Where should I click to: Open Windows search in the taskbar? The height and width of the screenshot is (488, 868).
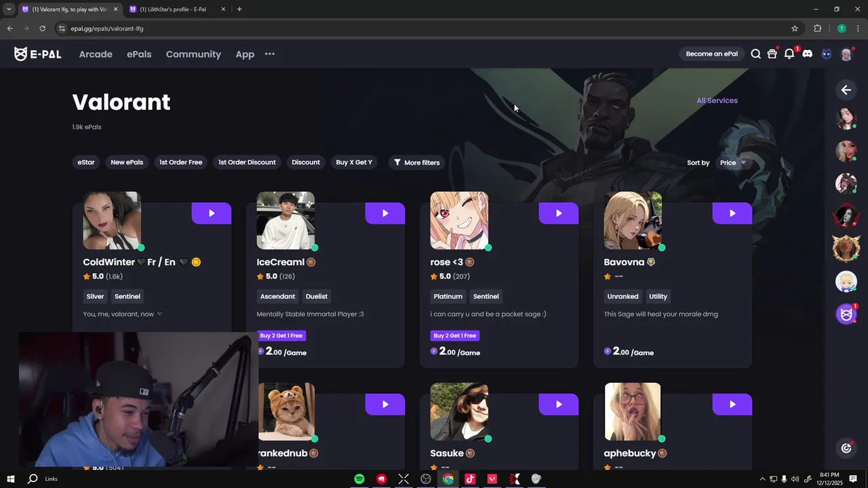pyautogui.click(x=32, y=479)
